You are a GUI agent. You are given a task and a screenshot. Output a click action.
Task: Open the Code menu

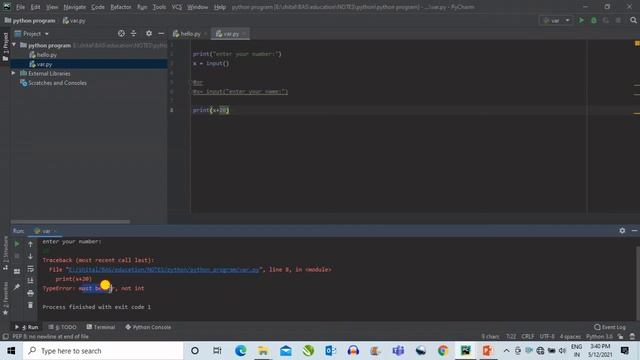(x=98, y=7)
